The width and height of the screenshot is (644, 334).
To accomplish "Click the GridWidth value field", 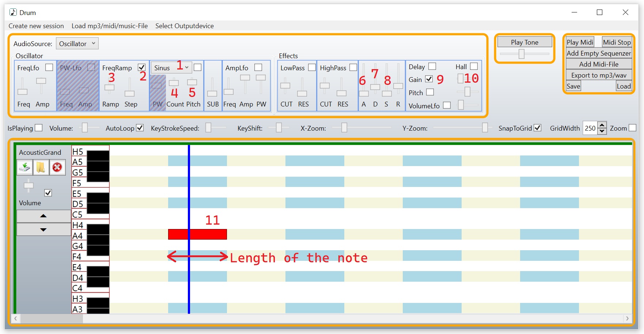I will pyautogui.click(x=590, y=128).
